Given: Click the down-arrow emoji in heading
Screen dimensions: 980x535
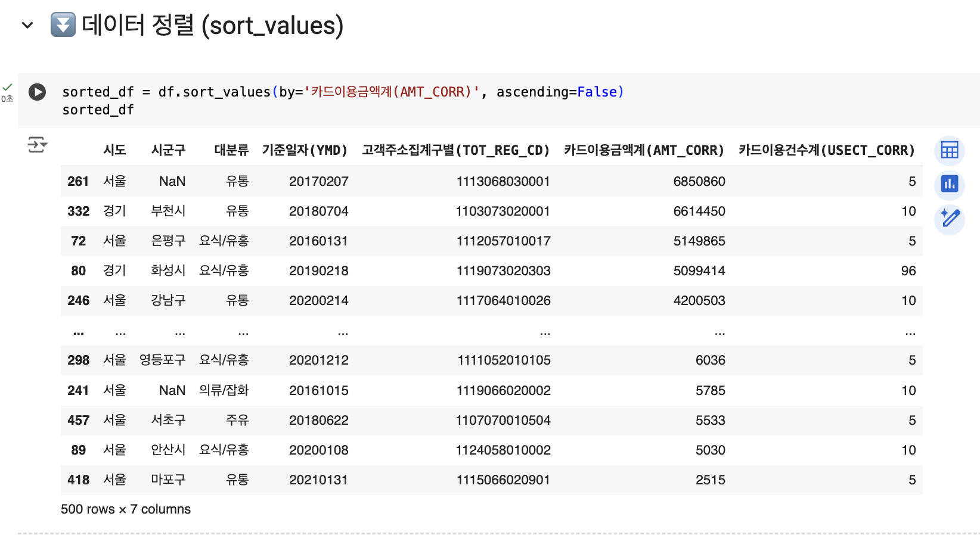Looking at the screenshot, I should (63, 25).
